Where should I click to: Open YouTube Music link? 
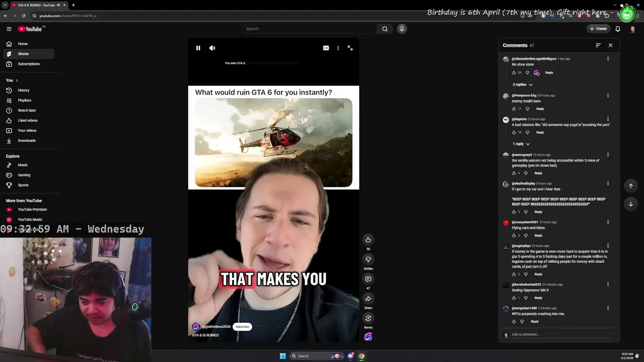click(28, 220)
